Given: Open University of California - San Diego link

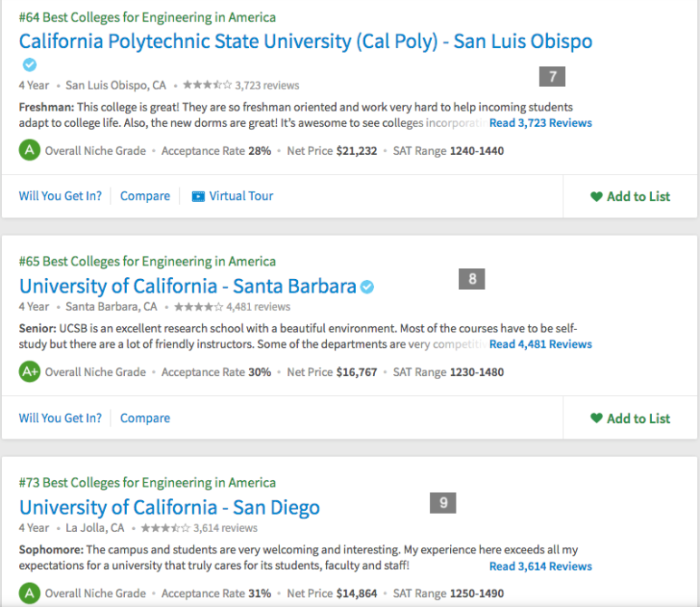Looking at the screenshot, I should point(169,508).
